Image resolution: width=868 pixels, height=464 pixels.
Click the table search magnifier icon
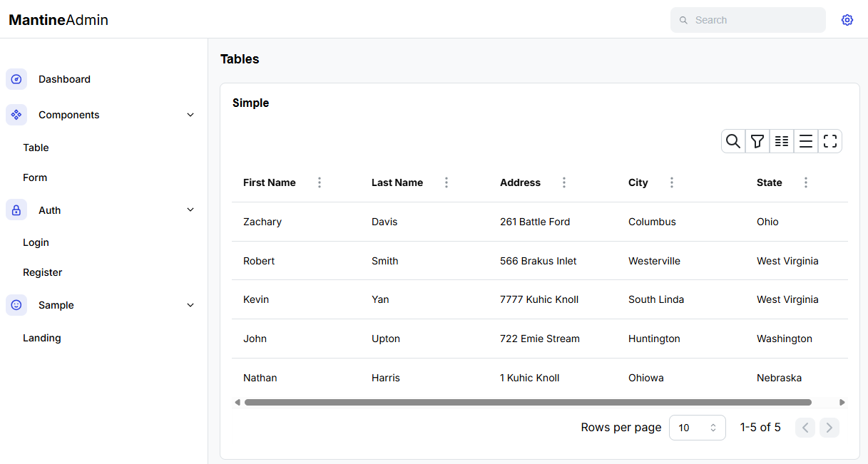[x=733, y=141]
